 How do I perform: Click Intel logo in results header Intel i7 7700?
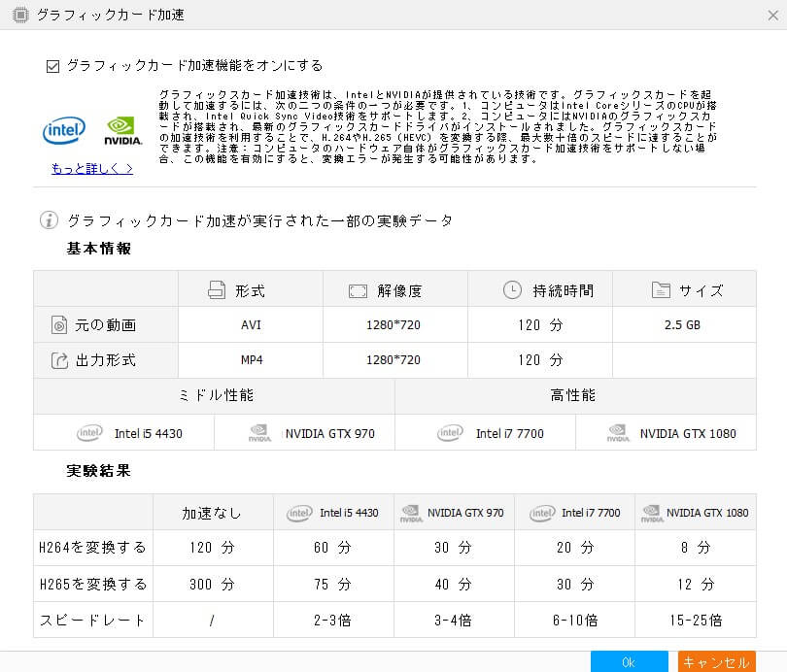click(542, 513)
